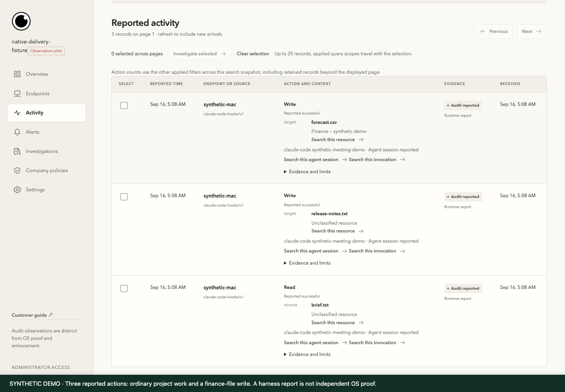Click the Settings gear icon
Viewport: 565px width, 392px height.
(17, 190)
